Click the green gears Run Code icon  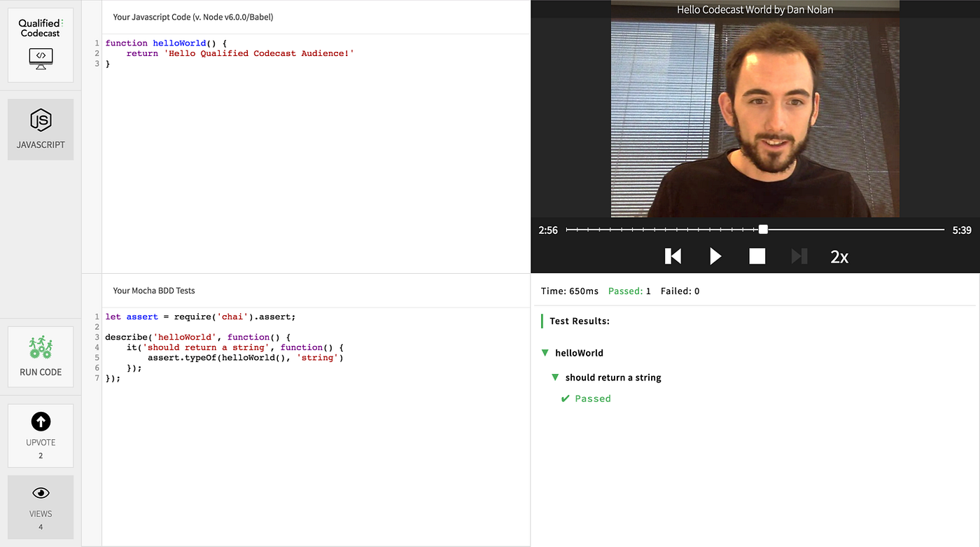point(40,347)
